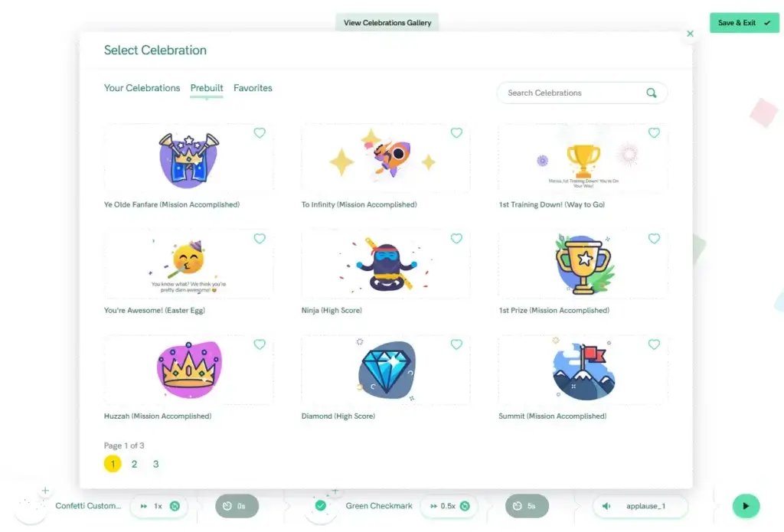The width and height of the screenshot is (784, 532).
Task: Reset speed icon next to 0.5x
Action: (465, 506)
